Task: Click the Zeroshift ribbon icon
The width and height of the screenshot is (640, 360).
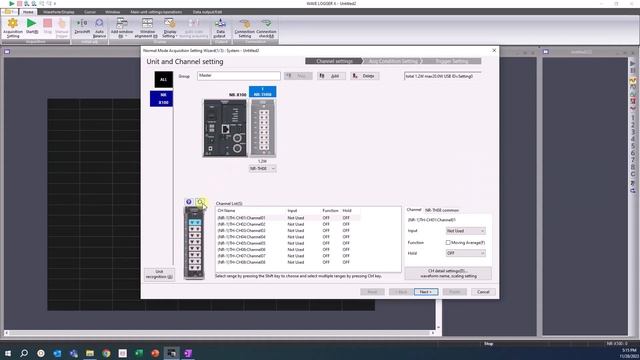Action: [x=82, y=26]
